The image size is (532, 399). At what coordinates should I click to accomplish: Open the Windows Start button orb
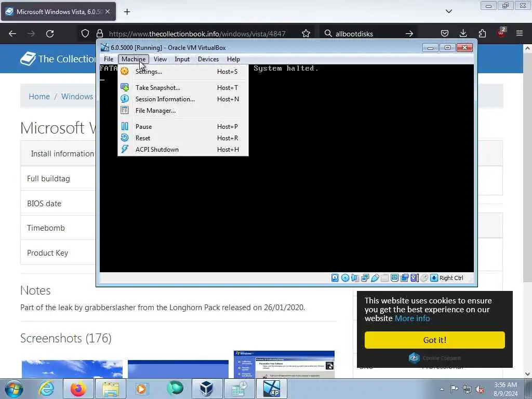(14, 389)
